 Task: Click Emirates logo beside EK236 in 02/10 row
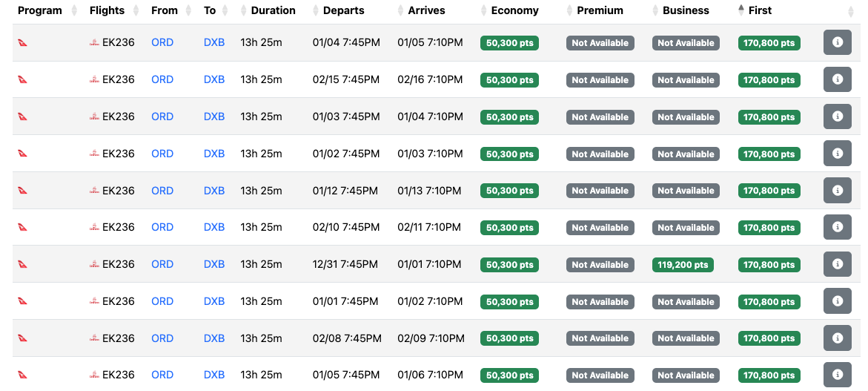(95, 228)
